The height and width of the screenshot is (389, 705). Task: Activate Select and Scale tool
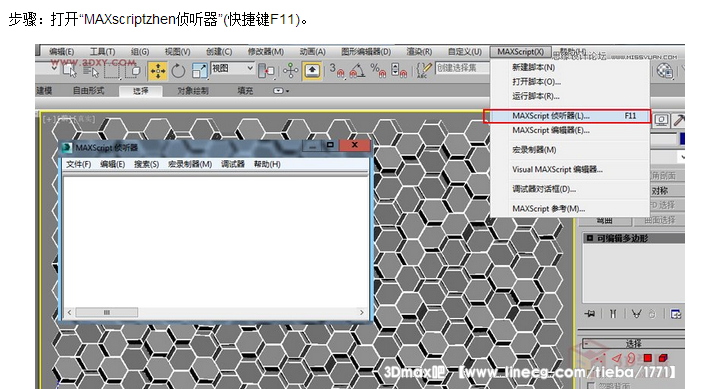click(x=199, y=71)
